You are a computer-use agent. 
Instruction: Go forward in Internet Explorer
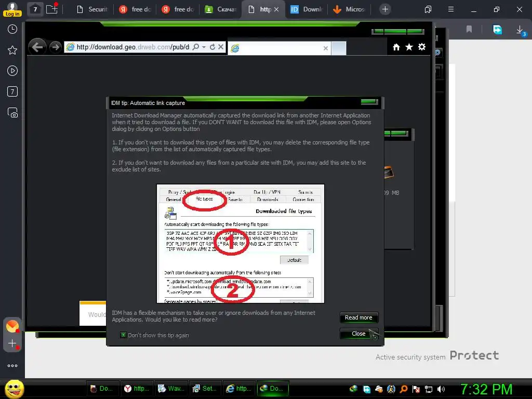click(55, 47)
